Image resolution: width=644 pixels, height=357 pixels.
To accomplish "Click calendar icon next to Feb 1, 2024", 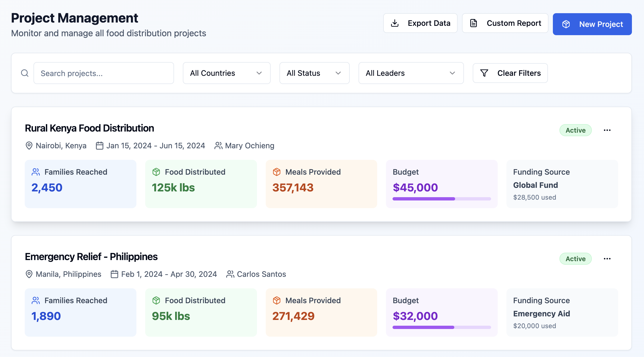I will [114, 274].
